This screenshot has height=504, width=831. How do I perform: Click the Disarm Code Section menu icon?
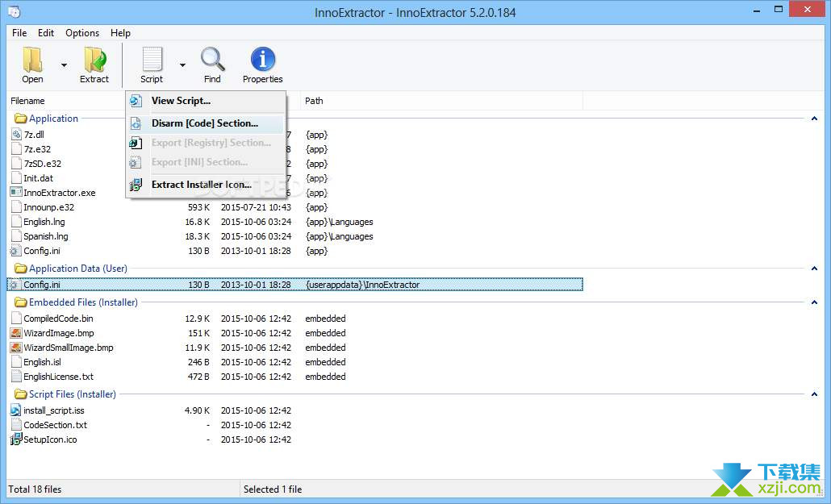[x=136, y=123]
